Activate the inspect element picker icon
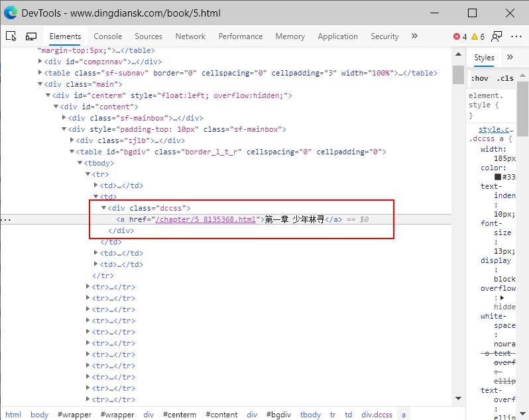Viewport: 529px width, 420px height. click(x=11, y=36)
